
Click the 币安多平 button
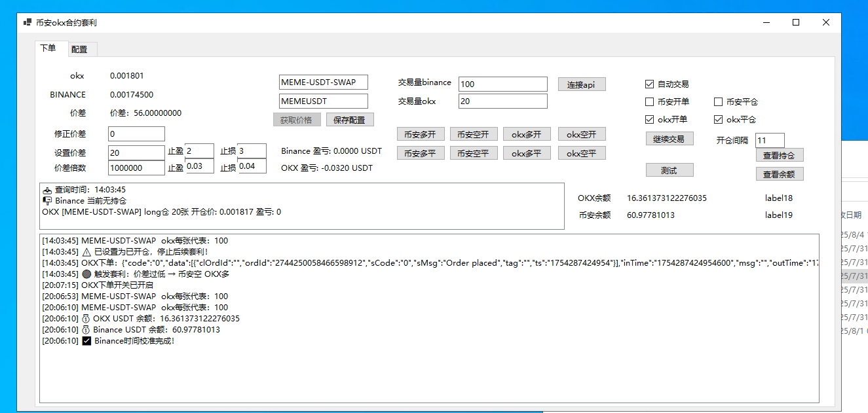pos(421,153)
